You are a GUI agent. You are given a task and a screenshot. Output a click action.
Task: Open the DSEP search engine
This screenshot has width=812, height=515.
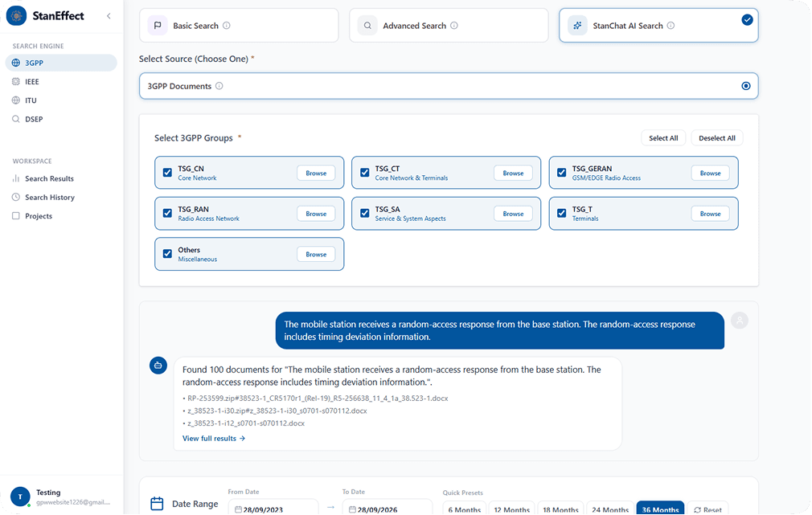(61, 119)
